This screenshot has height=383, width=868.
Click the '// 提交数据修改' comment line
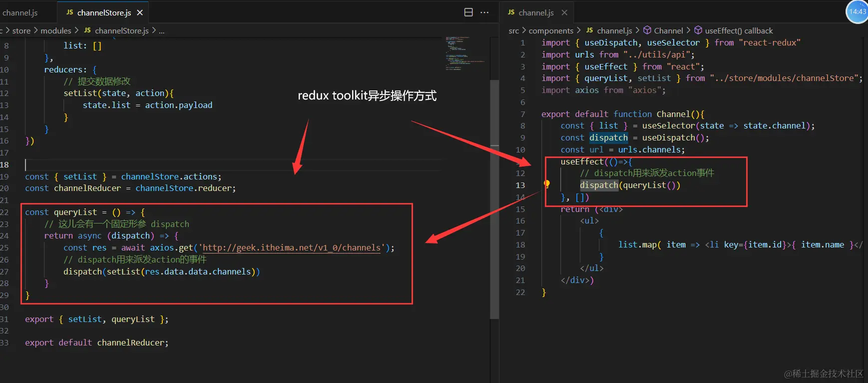[97, 81]
